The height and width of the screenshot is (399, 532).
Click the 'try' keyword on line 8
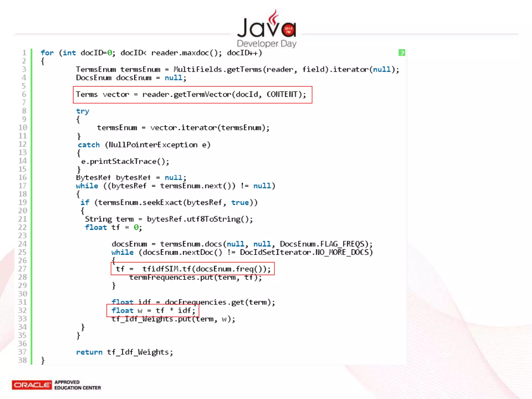pyautogui.click(x=82, y=111)
